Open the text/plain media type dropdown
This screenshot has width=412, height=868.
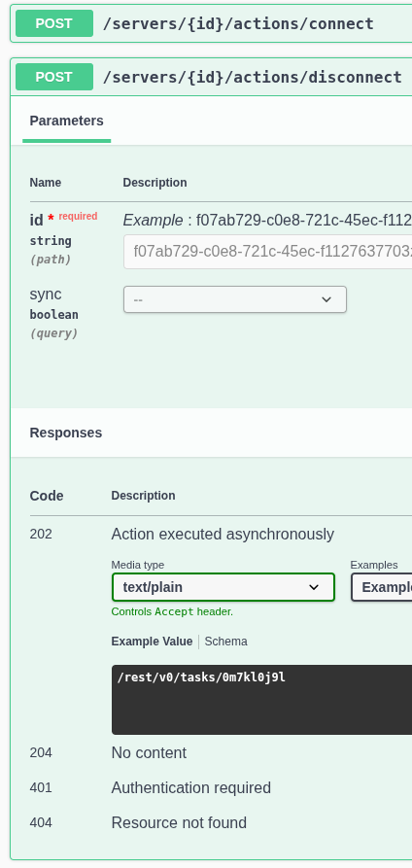click(223, 587)
